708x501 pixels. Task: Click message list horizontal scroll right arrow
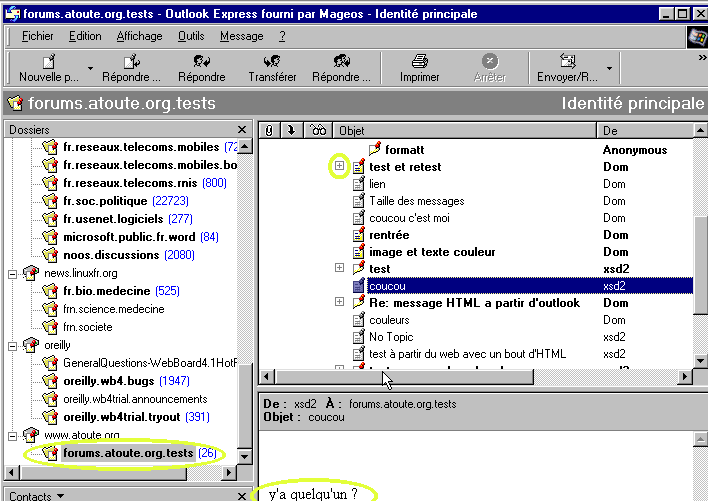tap(685, 376)
